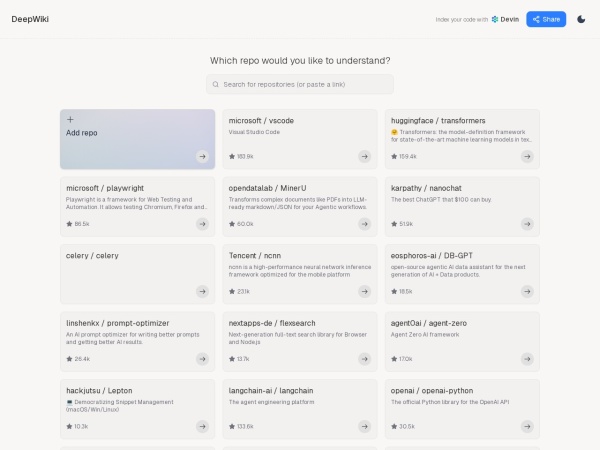This screenshot has width=600, height=450.
Task: Click 'The best ChatGPT that $100 can buy' text
Action: point(441,199)
